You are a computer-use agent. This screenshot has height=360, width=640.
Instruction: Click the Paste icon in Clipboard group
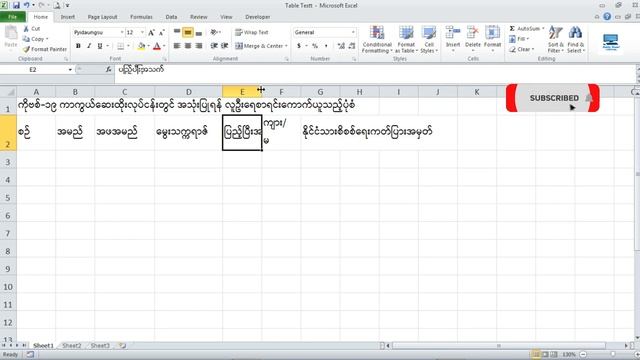pos(11,33)
